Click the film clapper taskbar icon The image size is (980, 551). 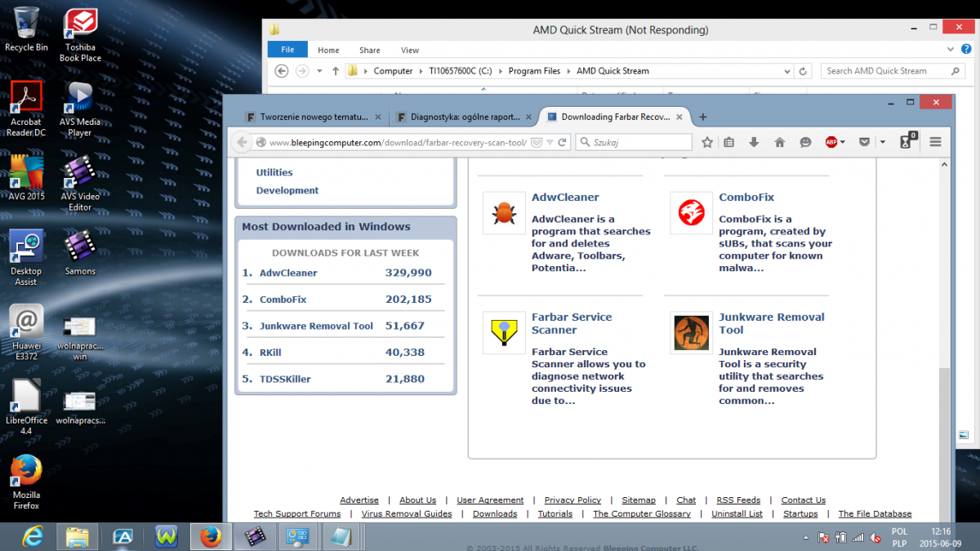pyautogui.click(x=255, y=537)
